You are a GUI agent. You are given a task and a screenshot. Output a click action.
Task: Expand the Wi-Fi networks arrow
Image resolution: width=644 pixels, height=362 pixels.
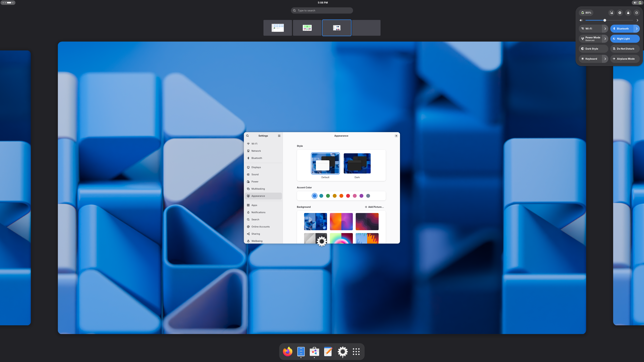click(605, 29)
